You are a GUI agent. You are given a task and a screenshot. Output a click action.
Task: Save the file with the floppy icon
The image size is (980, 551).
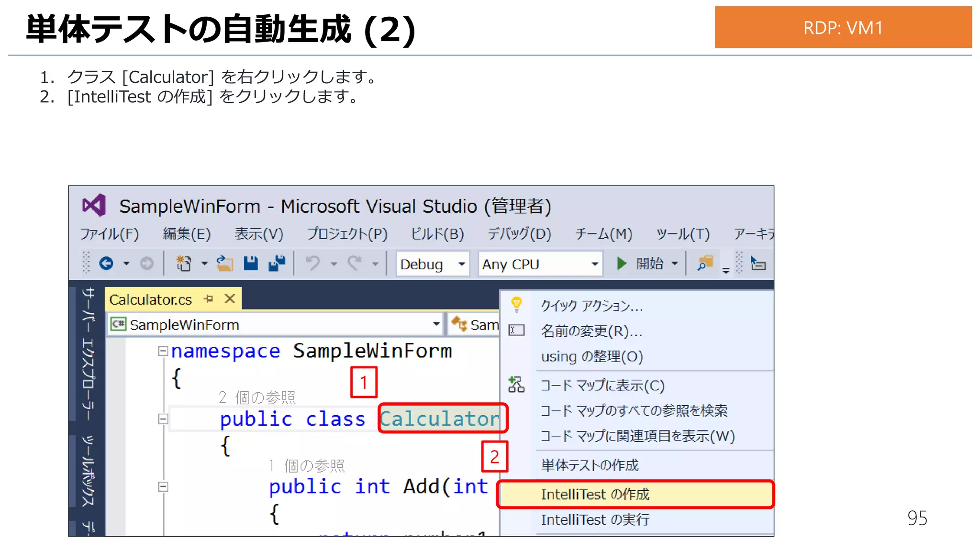251,264
